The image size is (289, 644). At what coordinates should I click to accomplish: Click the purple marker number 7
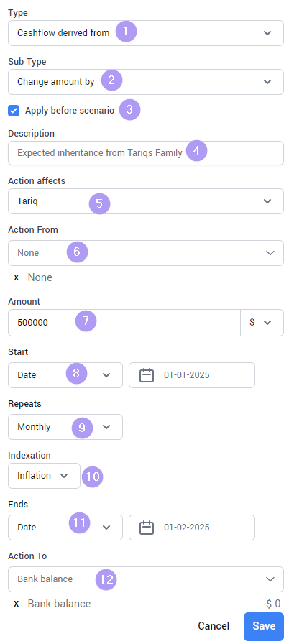pos(86,321)
